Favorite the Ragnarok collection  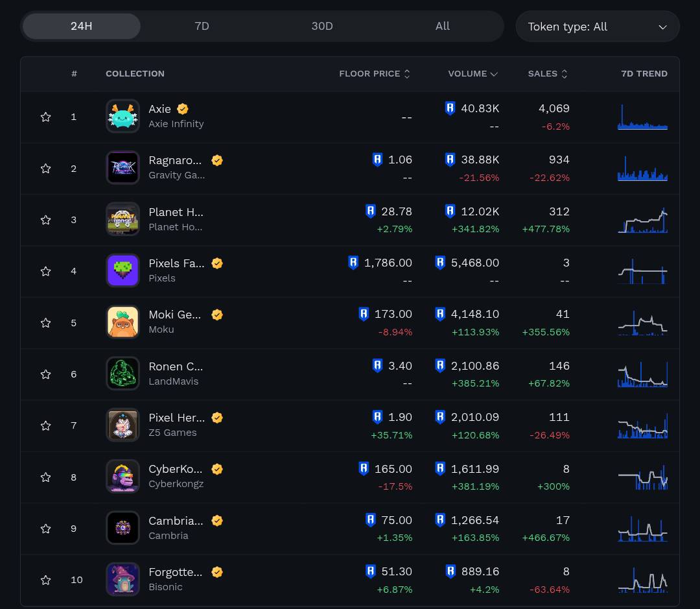pos(45,168)
